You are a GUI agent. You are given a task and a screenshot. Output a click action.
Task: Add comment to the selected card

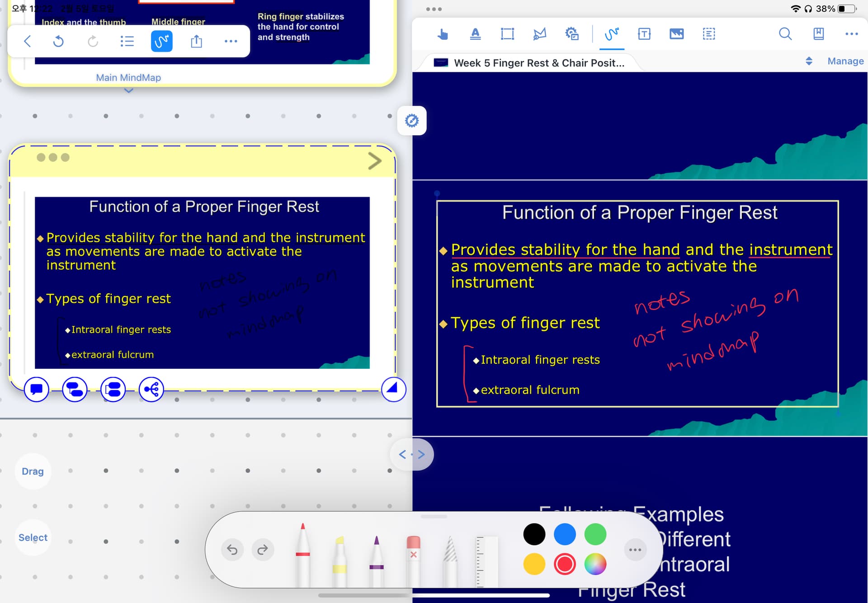(36, 389)
